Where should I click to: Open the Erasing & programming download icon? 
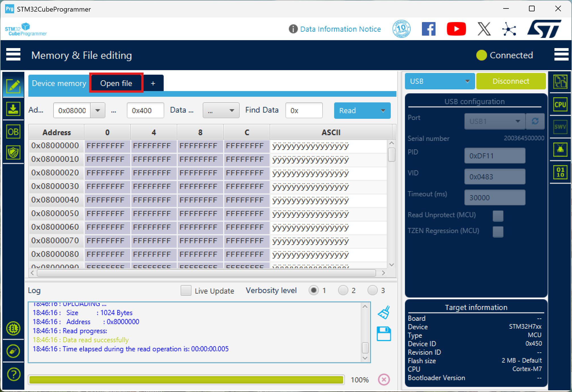[13, 109]
